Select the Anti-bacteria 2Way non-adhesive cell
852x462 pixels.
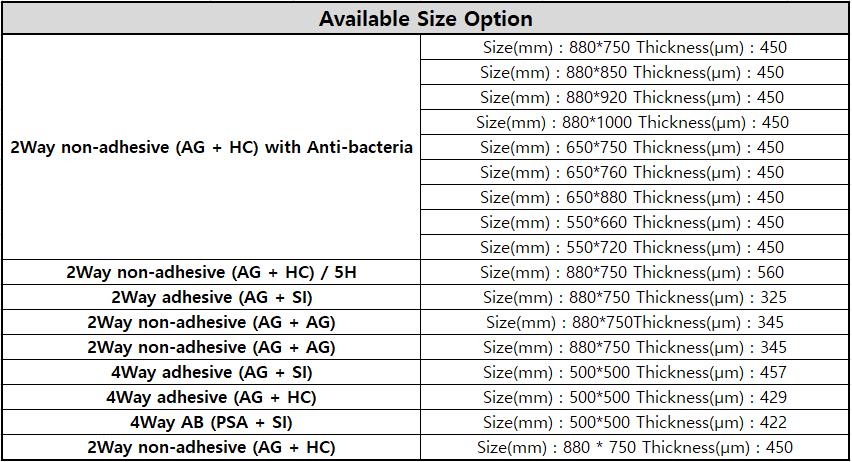[211, 147]
